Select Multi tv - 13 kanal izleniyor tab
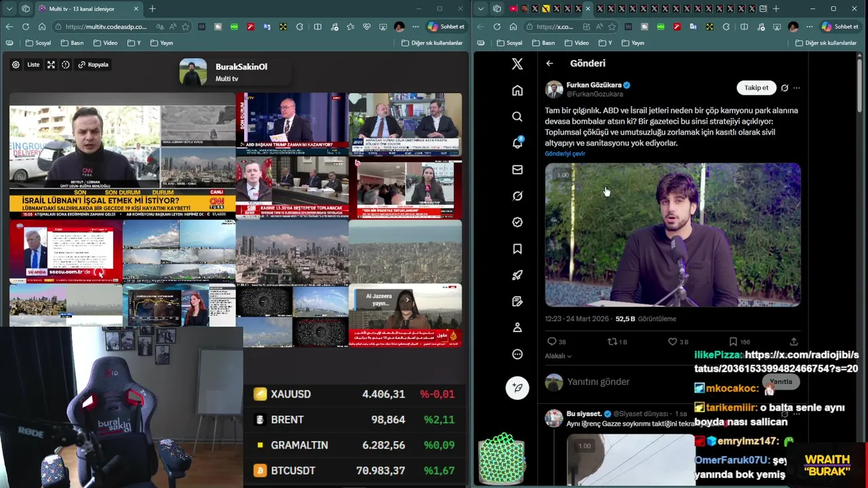 [87, 9]
